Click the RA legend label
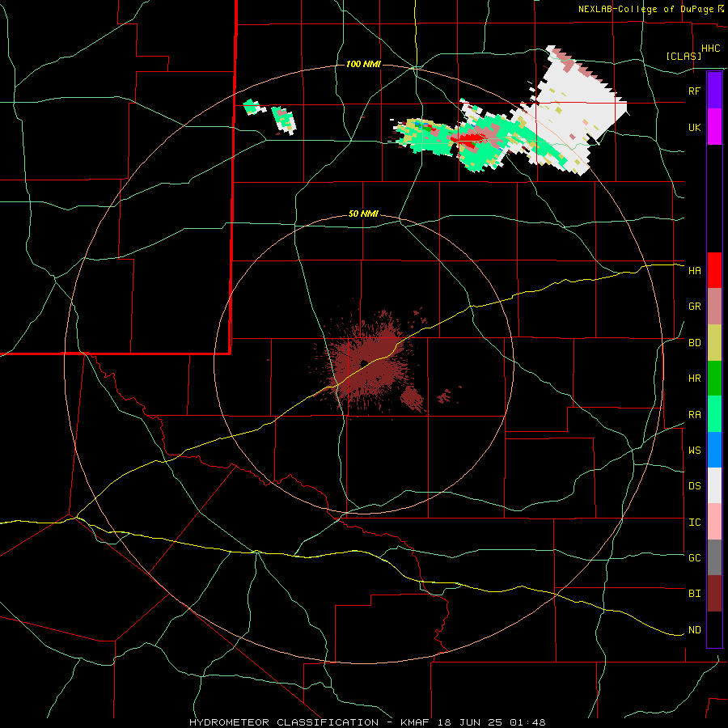This screenshot has width=728, height=728. pos(694,414)
